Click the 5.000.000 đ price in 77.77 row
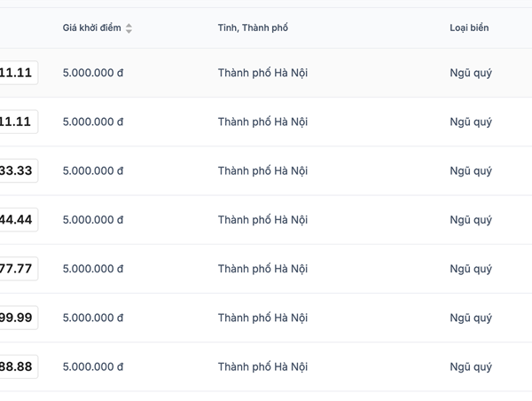The width and height of the screenshot is (532, 401). click(x=93, y=269)
